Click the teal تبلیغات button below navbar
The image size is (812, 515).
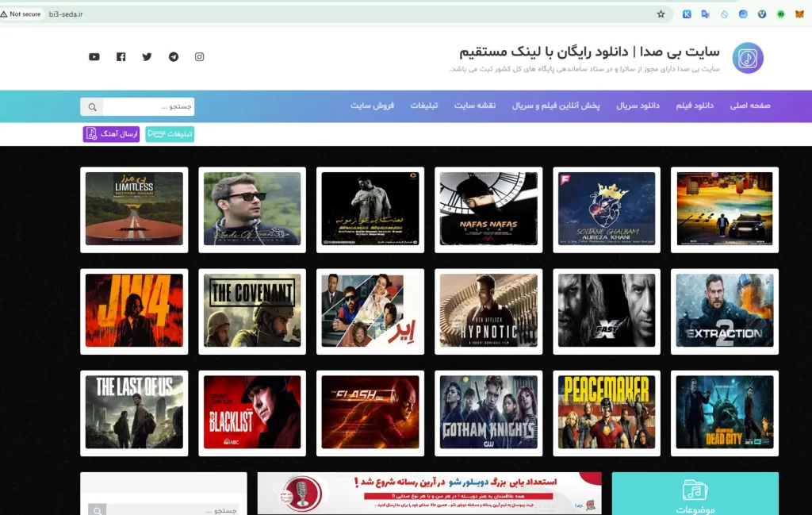coord(170,134)
